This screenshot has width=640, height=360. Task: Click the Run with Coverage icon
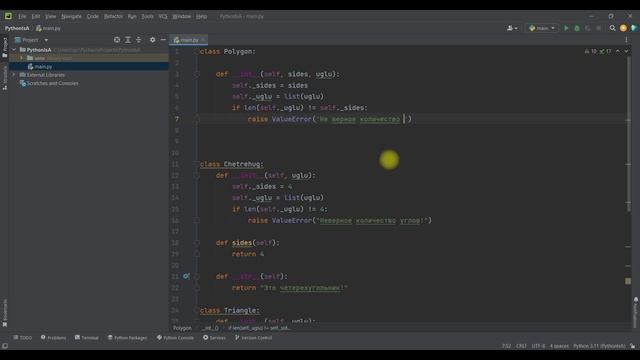click(x=588, y=28)
